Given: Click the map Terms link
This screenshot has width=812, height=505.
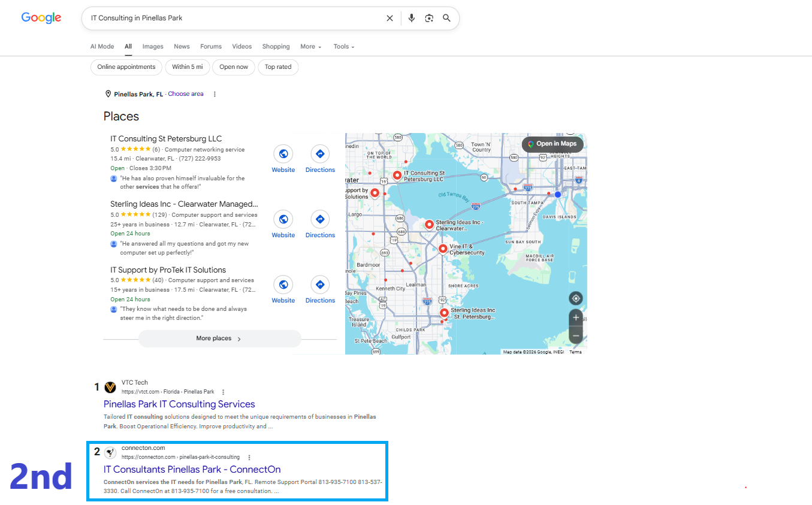Looking at the screenshot, I should tap(575, 352).
